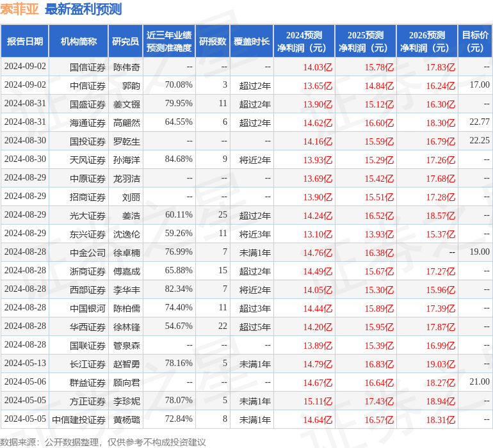Click researcher name 李华丰
Viewport: 493px width, 448px height.
pyautogui.click(x=127, y=290)
